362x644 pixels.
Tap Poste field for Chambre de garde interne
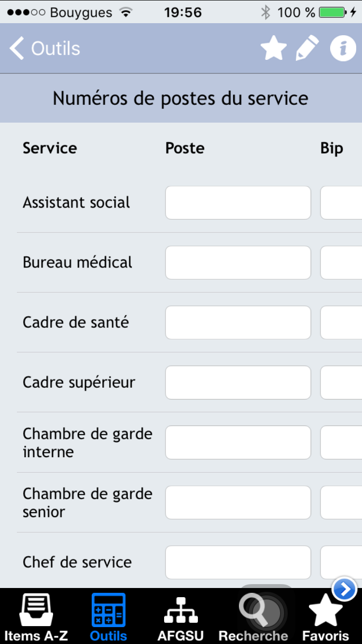coord(238,442)
